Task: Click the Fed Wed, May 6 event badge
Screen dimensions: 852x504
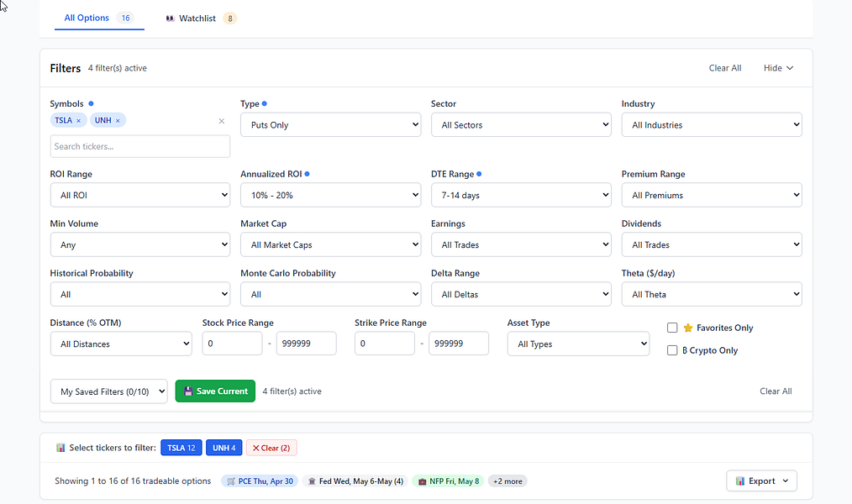Action: point(355,481)
